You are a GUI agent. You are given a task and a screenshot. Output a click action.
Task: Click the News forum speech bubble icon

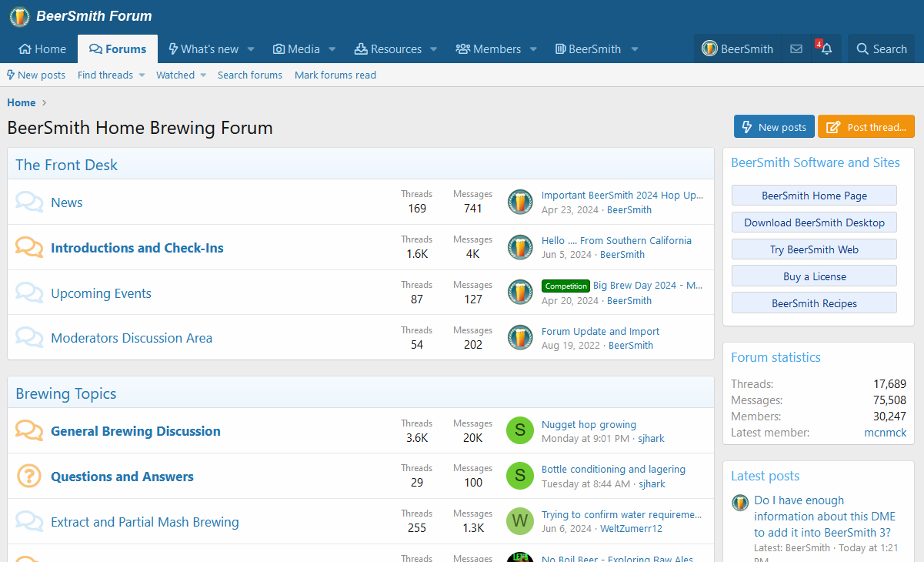point(29,202)
